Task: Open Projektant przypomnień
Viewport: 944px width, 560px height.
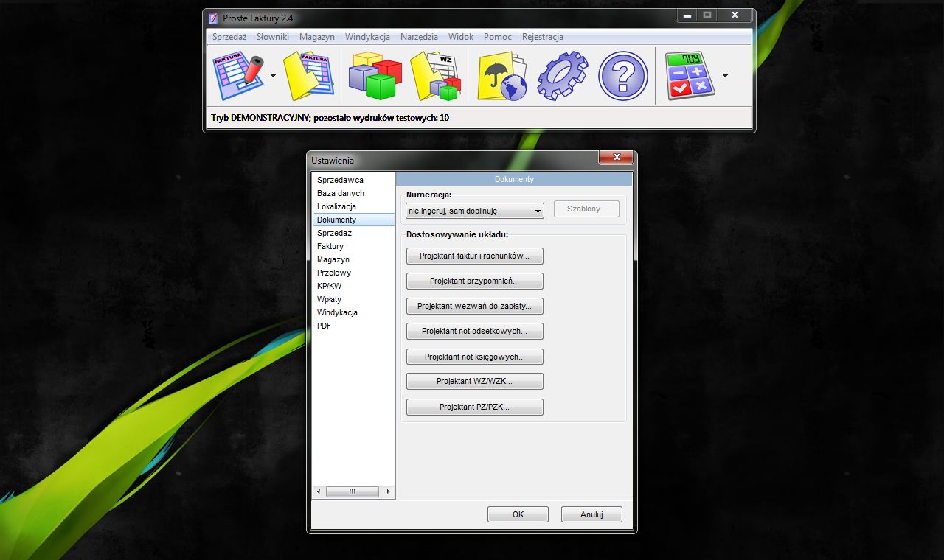Action: [x=475, y=281]
